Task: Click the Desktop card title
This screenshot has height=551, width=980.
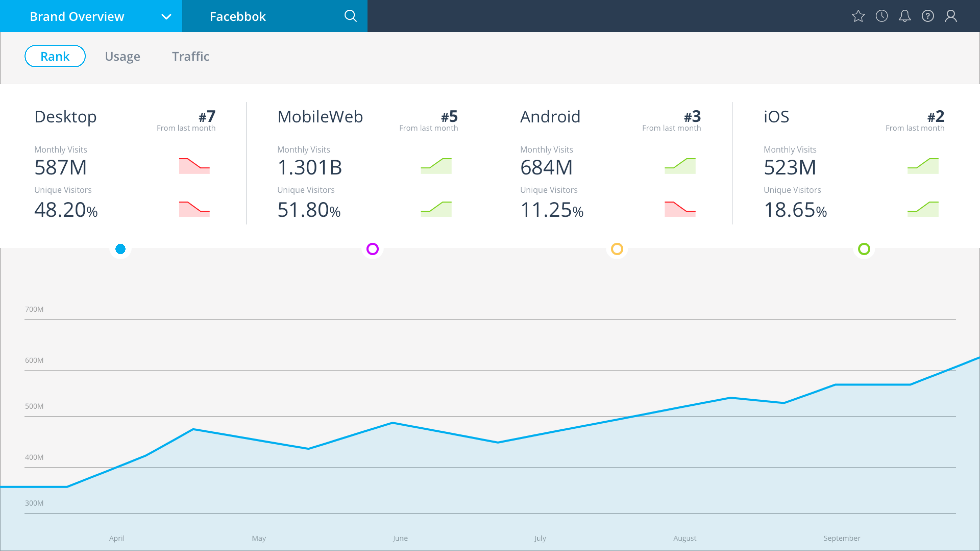Action: [x=65, y=117]
